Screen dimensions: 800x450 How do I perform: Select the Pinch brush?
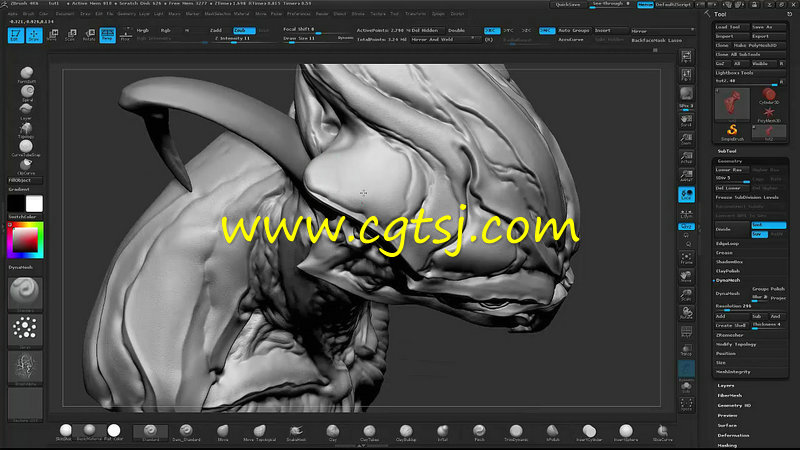coord(479,432)
